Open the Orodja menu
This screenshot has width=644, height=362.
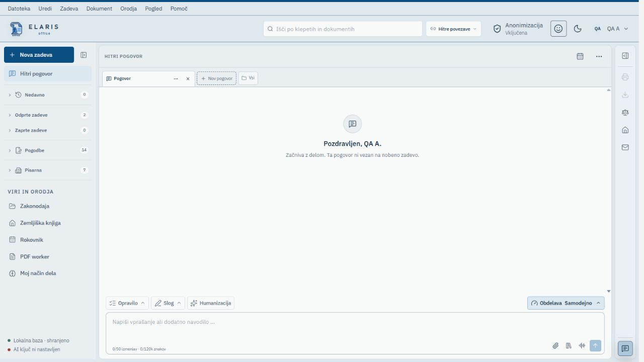128,9
